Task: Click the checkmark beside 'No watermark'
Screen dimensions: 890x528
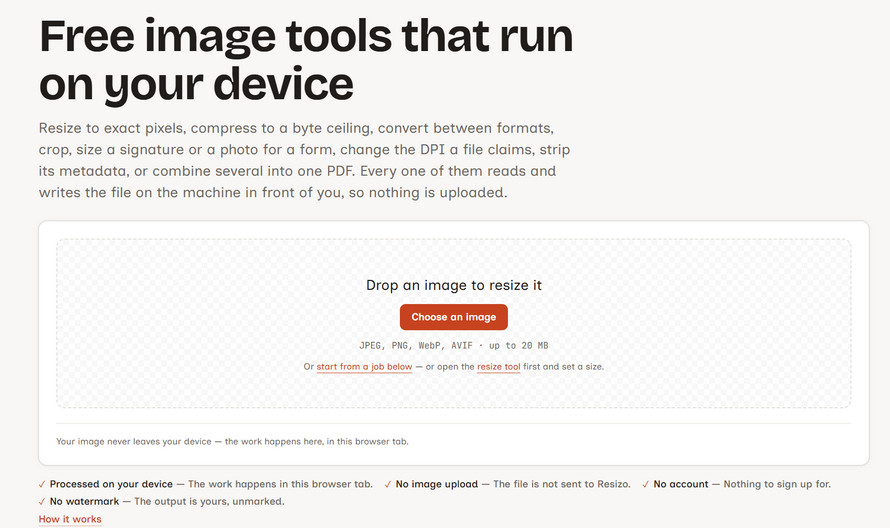Action: click(x=42, y=501)
